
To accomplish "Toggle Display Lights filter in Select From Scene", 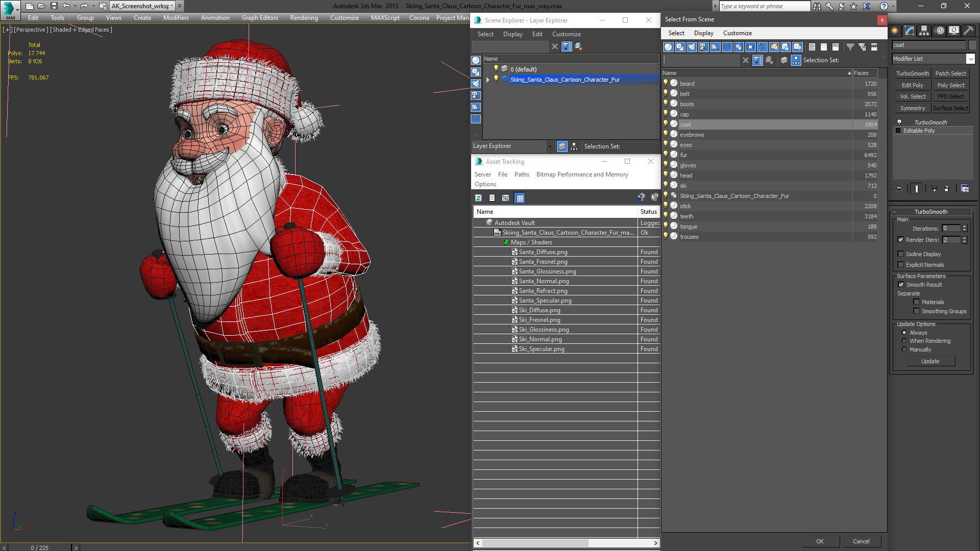I will pyautogui.click(x=692, y=47).
